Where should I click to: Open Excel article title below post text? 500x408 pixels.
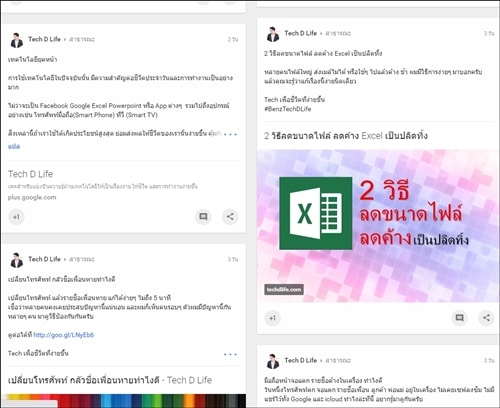(346, 136)
